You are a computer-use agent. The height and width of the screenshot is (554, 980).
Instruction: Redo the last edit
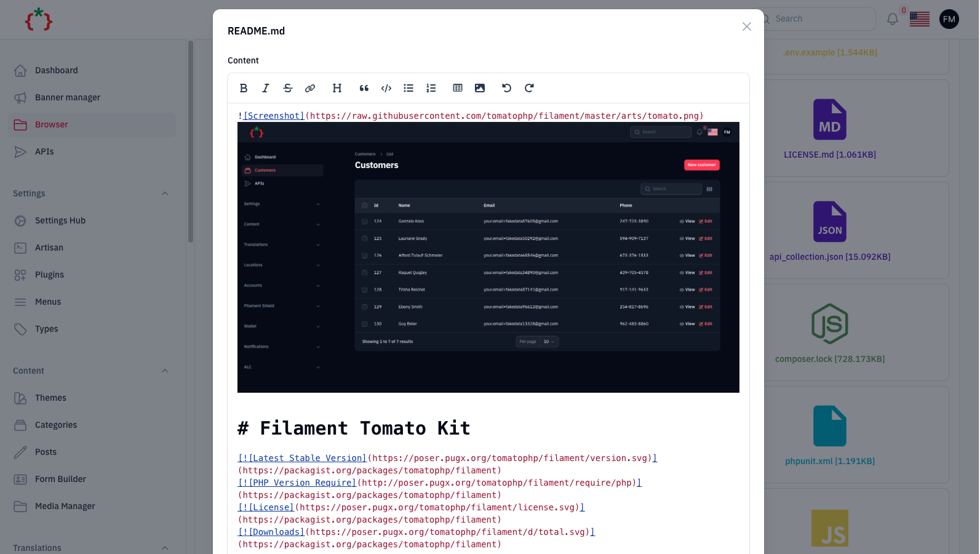[x=529, y=88]
